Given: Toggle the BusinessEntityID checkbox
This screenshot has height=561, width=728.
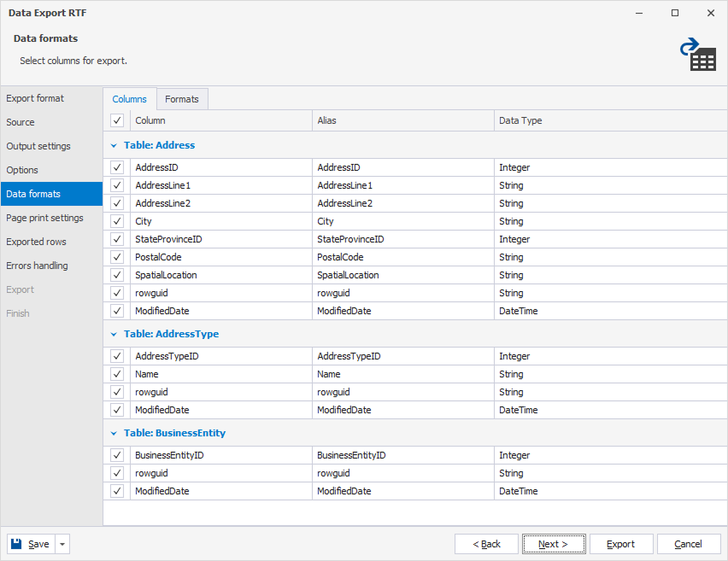Looking at the screenshot, I should pyautogui.click(x=117, y=455).
